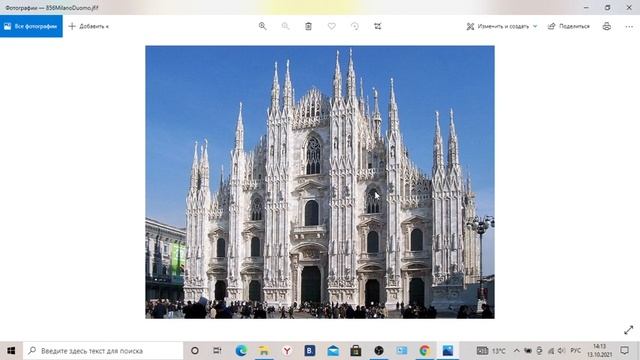Switch input language РУС indicator
Screen dimensions: 640x360
tap(576, 351)
